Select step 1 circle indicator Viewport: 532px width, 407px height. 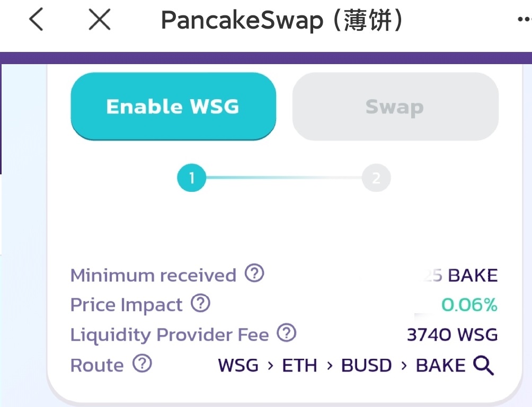point(191,178)
